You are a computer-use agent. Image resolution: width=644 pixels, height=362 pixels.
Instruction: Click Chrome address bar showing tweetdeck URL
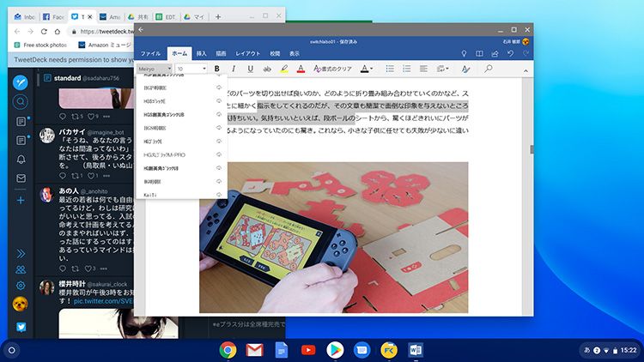click(x=103, y=32)
